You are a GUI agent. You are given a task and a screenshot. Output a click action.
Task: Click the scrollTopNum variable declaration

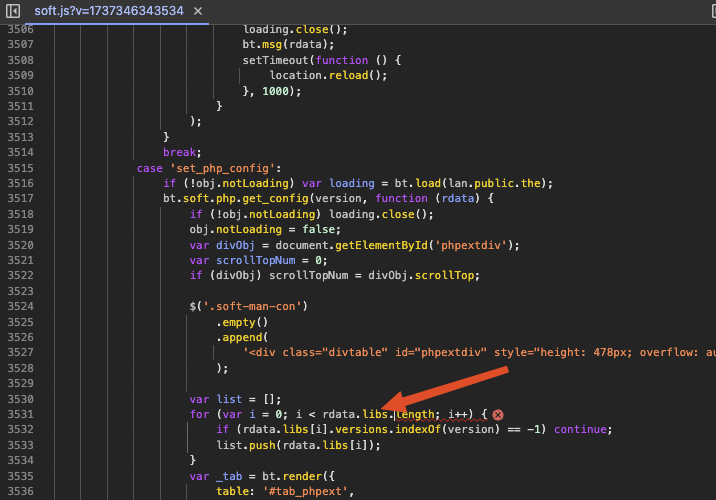256,260
